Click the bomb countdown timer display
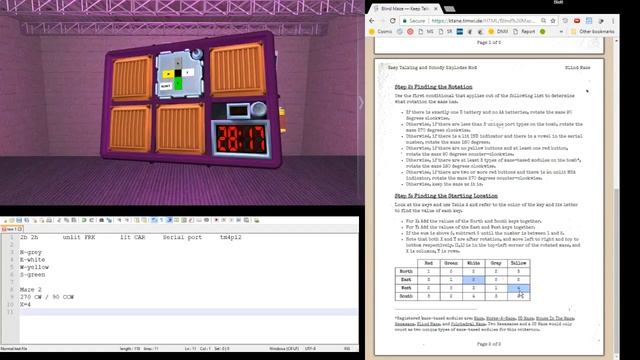The image size is (640, 360). point(241,139)
